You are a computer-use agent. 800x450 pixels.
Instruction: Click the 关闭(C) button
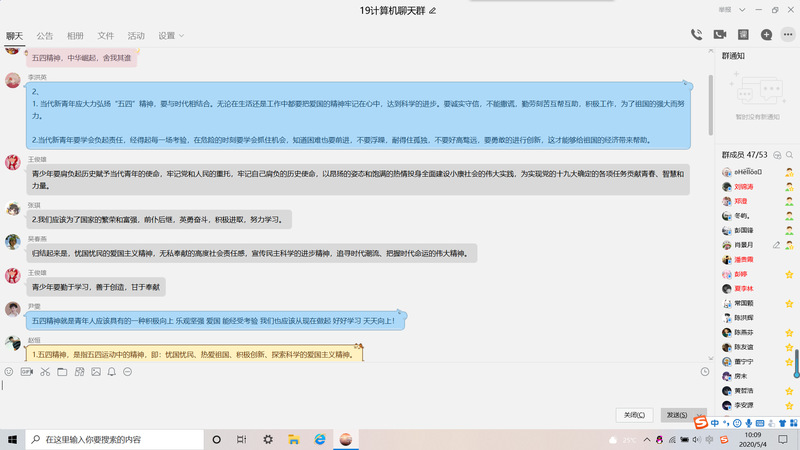point(635,415)
